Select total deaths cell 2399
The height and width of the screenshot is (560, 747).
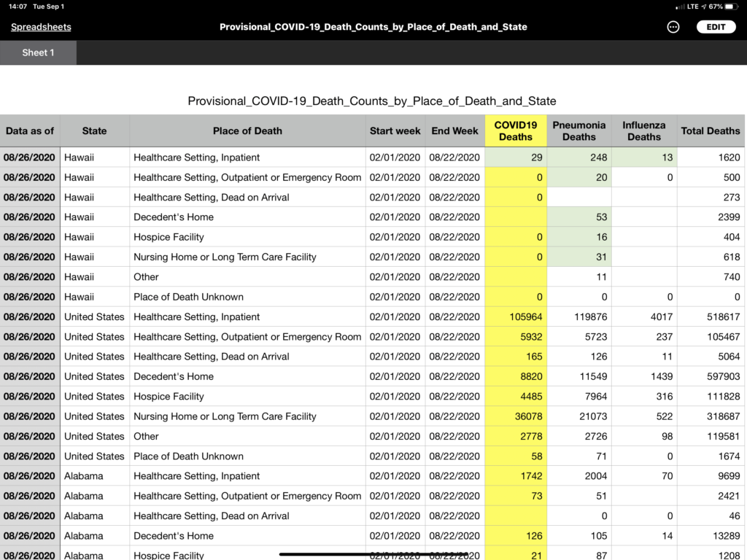pyautogui.click(x=711, y=217)
